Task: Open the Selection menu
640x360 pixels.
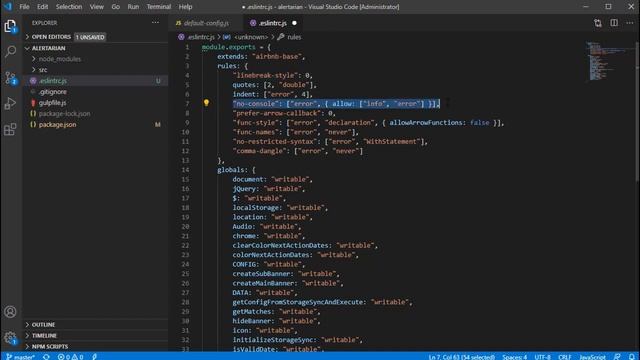Action: click(x=69, y=7)
